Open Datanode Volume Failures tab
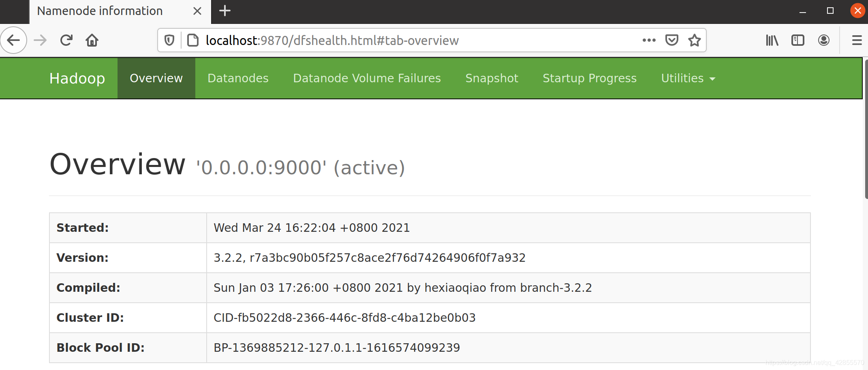This screenshot has width=868, height=370. (x=367, y=78)
